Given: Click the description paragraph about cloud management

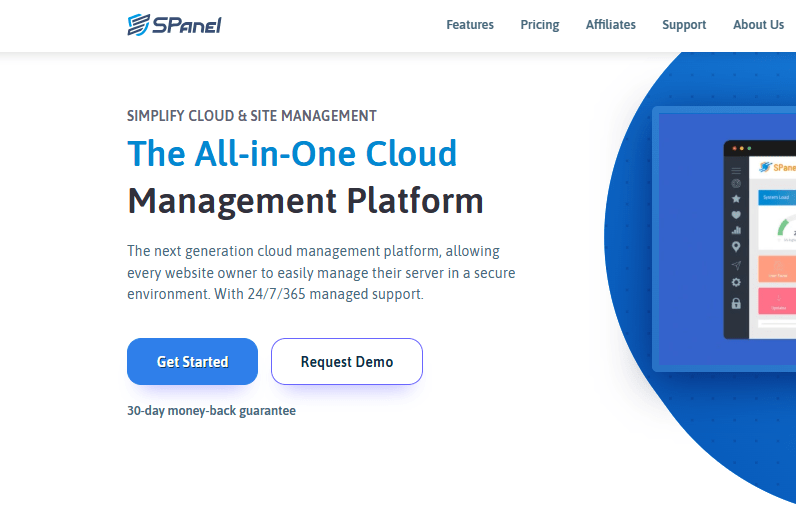Looking at the screenshot, I should coord(321,272).
